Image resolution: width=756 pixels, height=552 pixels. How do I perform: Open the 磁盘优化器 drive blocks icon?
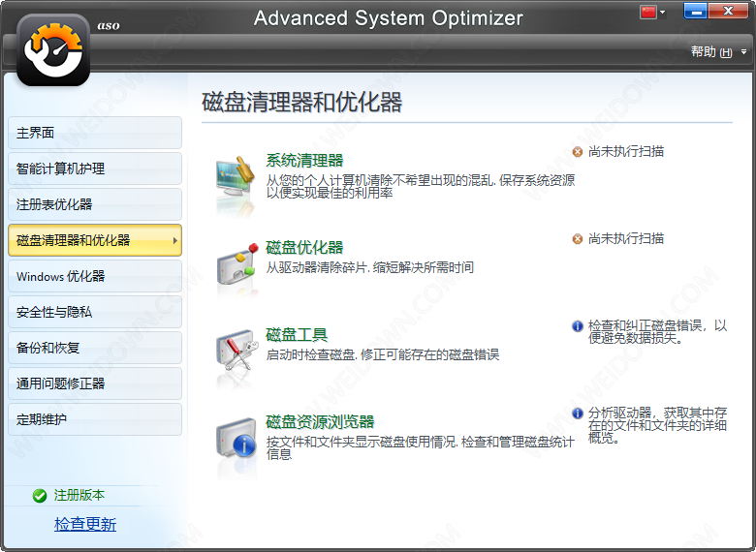click(236, 266)
